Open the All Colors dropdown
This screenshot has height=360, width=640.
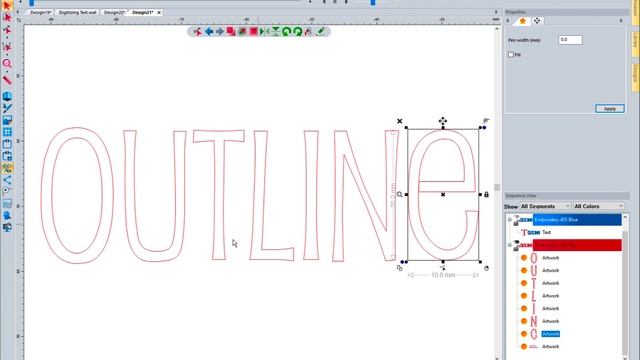click(598, 207)
